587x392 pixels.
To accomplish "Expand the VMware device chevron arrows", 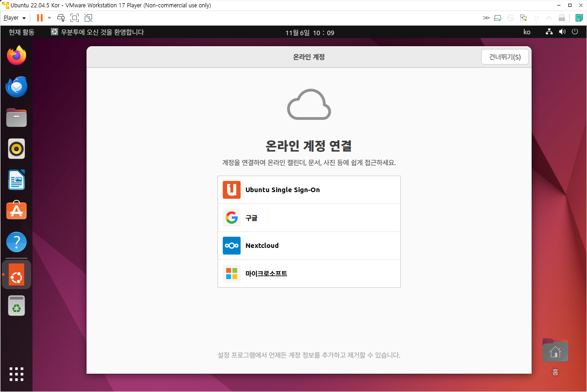I will point(486,18).
